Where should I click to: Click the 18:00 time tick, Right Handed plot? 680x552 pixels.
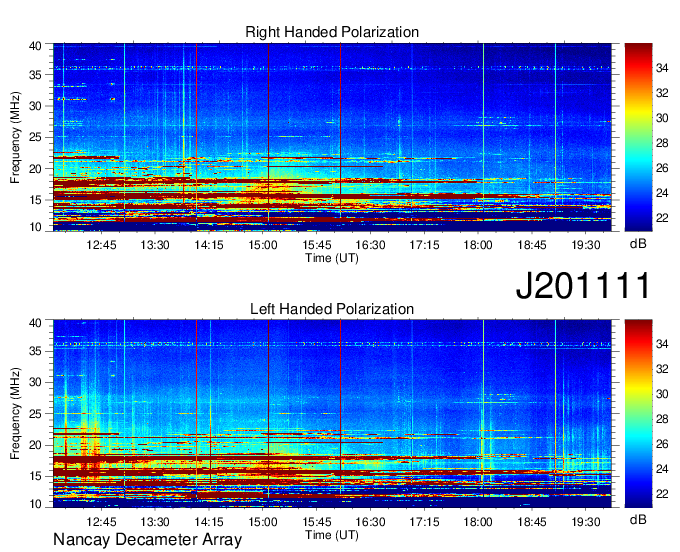pyautogui.click(x=478, y=245)
